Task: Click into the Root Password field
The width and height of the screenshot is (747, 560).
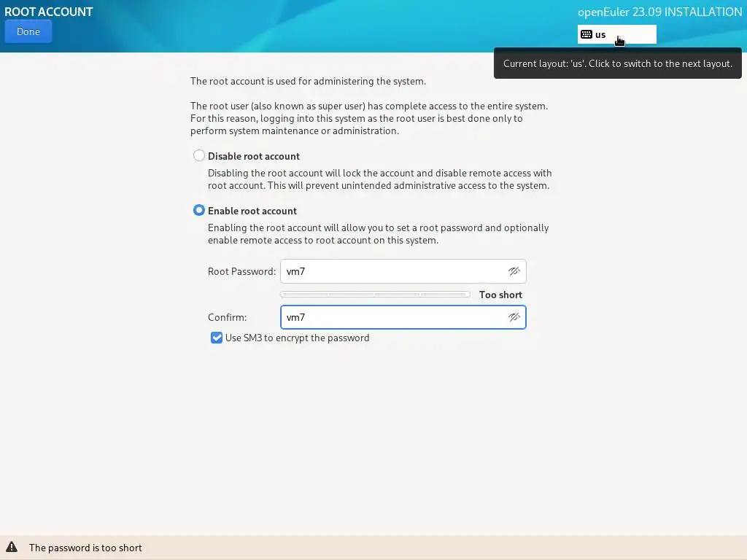Action: click(403, 271)
